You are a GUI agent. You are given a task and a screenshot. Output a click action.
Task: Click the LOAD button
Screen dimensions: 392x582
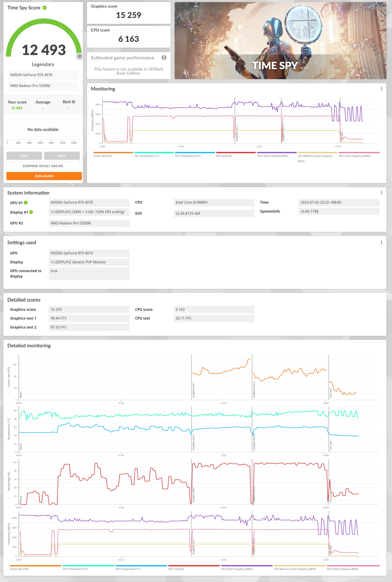(x=24, y=156)
